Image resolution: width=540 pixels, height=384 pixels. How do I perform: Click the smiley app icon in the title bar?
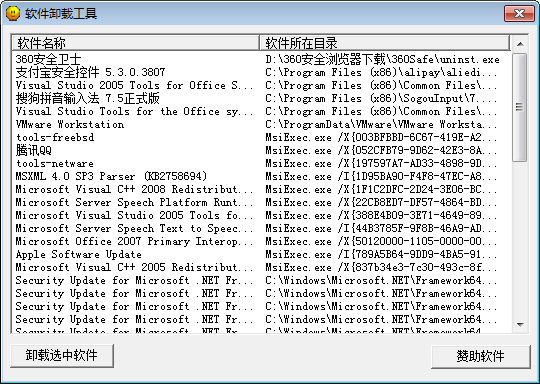pos(13,14)
